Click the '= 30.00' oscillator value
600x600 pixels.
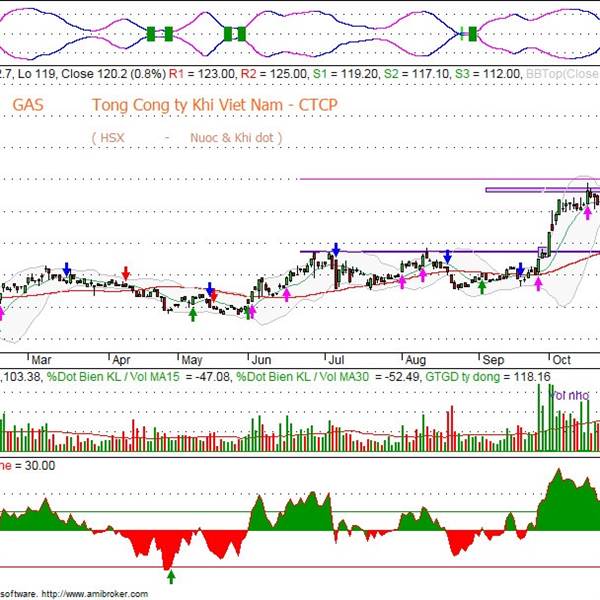pyautogui.click(x=35, y=466)
